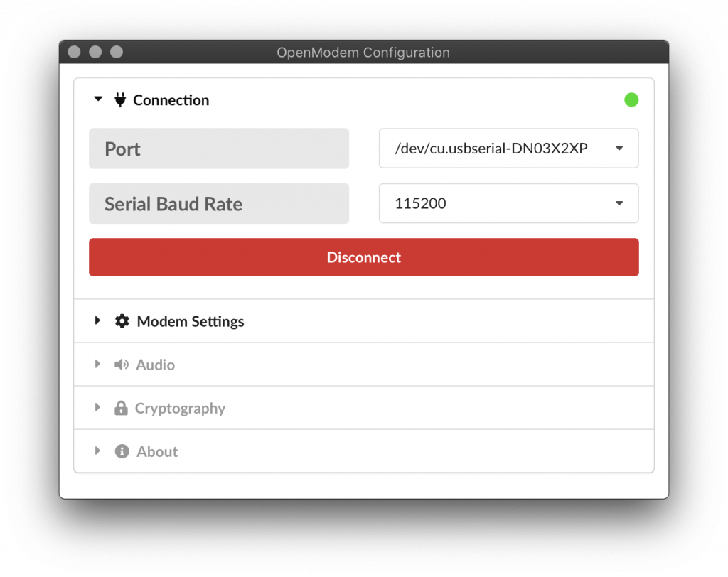This screenshot has height=577, width=728.
Task: Click the green connection status indicator
Action: (x=631, y=99)
